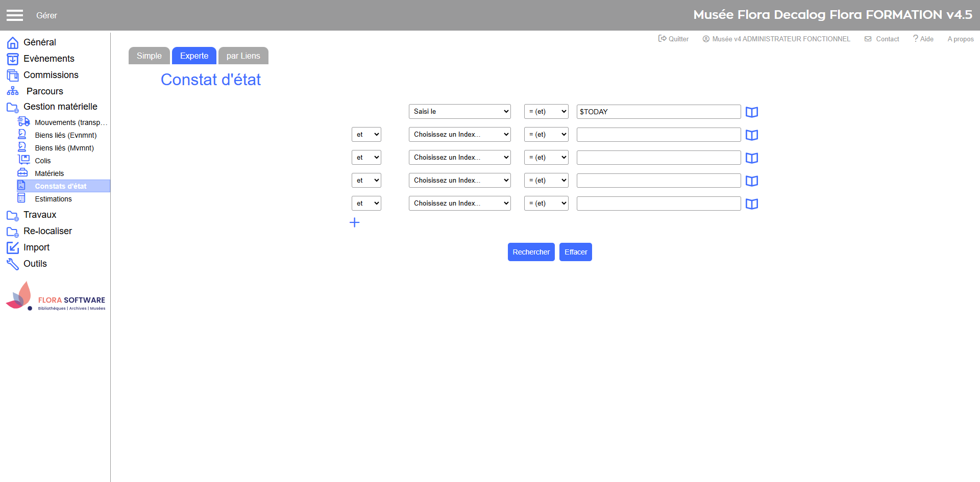
Task: Click the Général home icon
Action: tap(12, 42)
